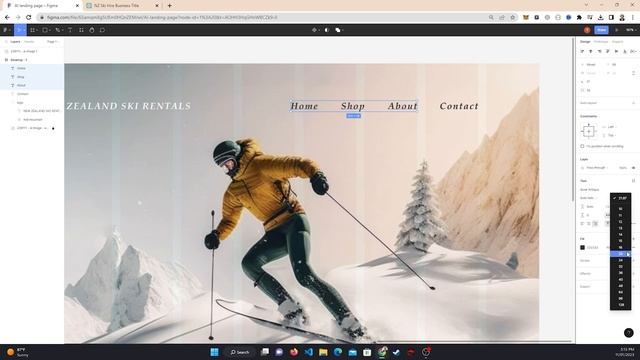Select the Rectangle shape tool
640x360 pixels.
point(45,30)
